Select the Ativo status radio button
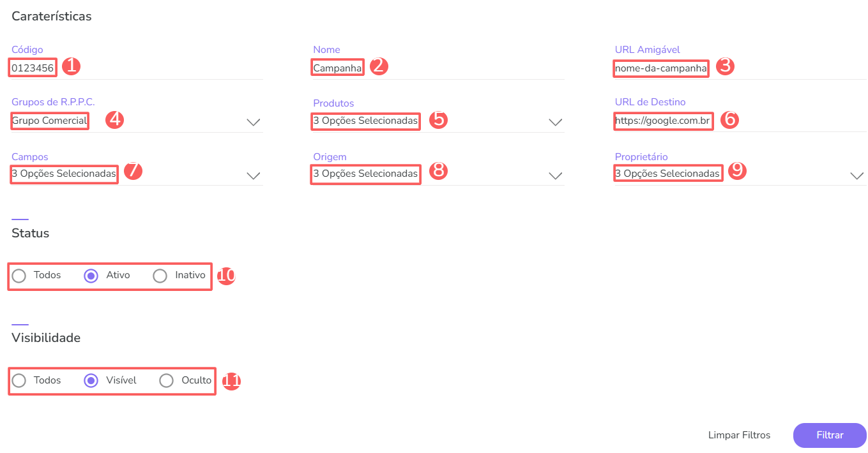 [x=91, y=276]
